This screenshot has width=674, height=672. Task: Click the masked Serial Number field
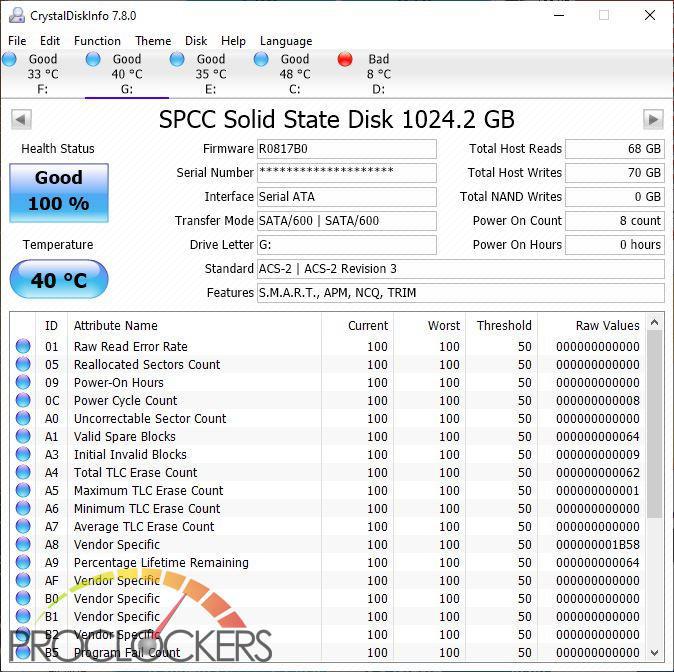pyautogui.click(x=346, y=173)
